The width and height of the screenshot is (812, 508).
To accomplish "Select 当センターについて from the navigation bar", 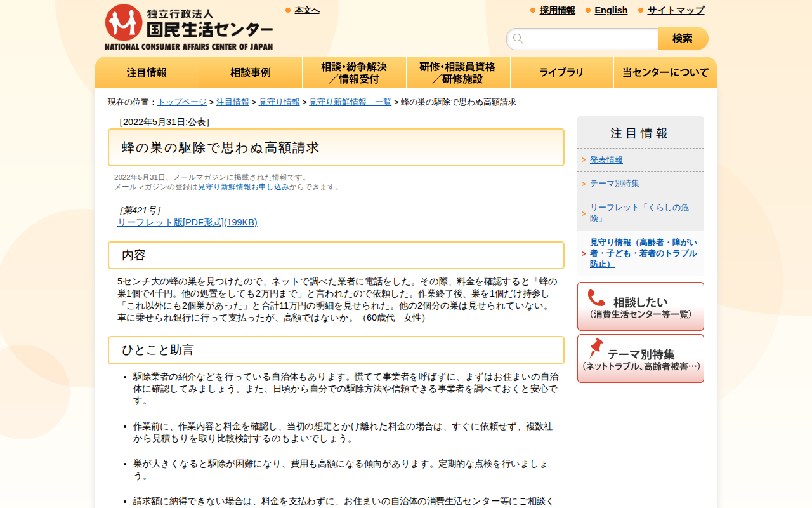I will tap(665, 72).
